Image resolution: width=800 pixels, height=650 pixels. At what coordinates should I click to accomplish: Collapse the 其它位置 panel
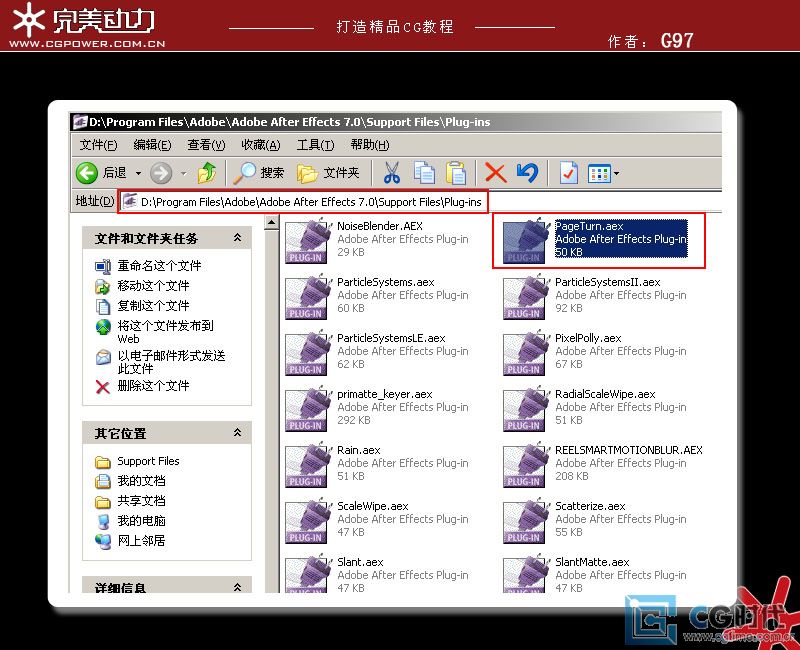237,433
